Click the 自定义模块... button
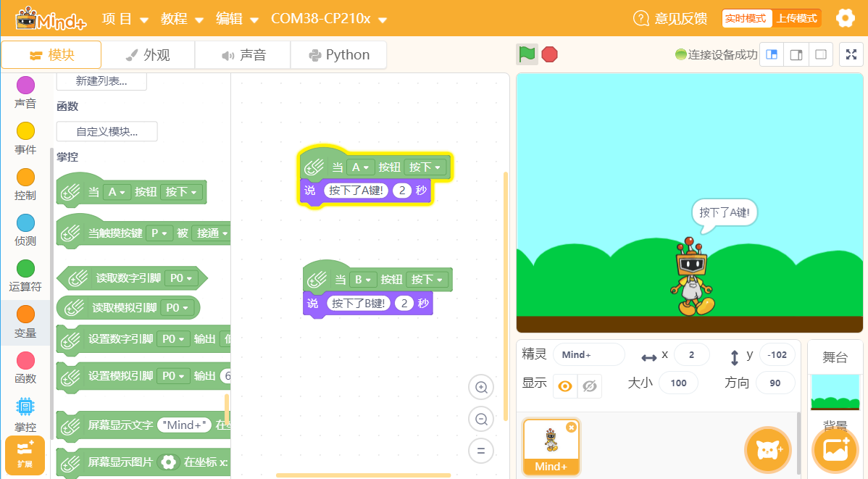Screen dimensions: 868x479 107,132
